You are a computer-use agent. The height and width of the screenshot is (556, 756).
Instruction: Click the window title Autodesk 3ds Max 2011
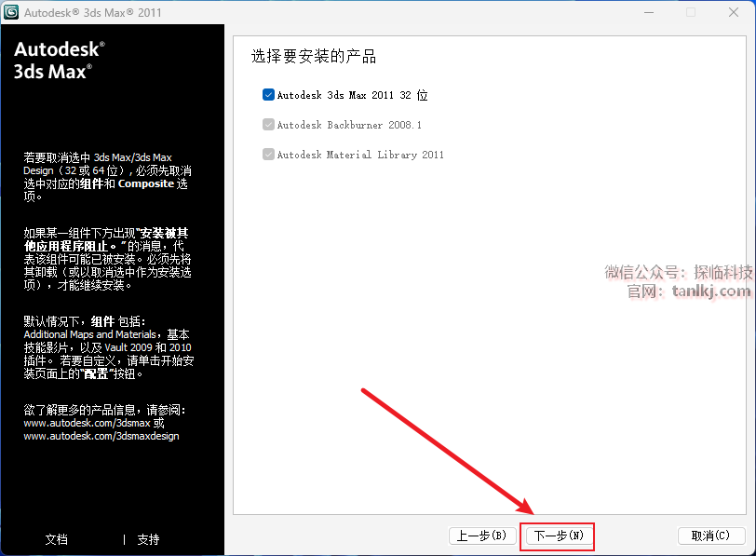[x=92, y=12]
